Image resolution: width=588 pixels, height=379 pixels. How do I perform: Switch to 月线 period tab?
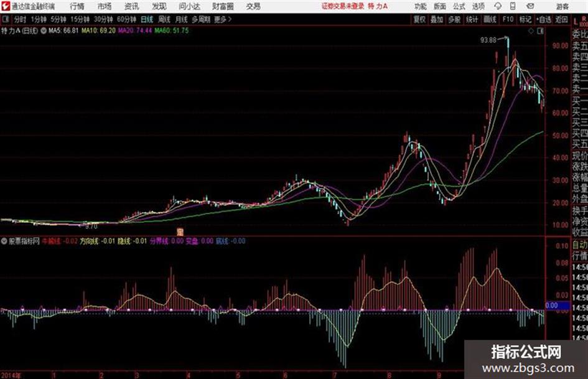pyautogui.click(x=182, y=19)
